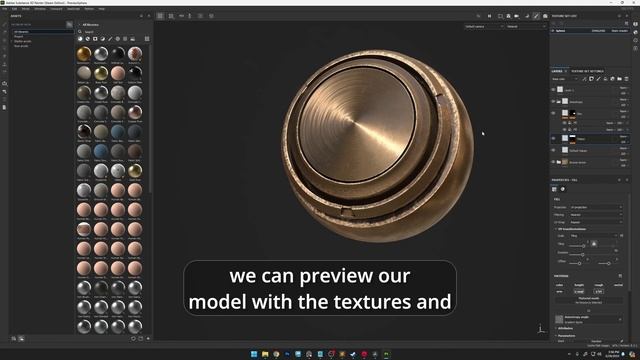
Task: Select the Smudge tool in left toolbar
Action: tap(4, 56)
